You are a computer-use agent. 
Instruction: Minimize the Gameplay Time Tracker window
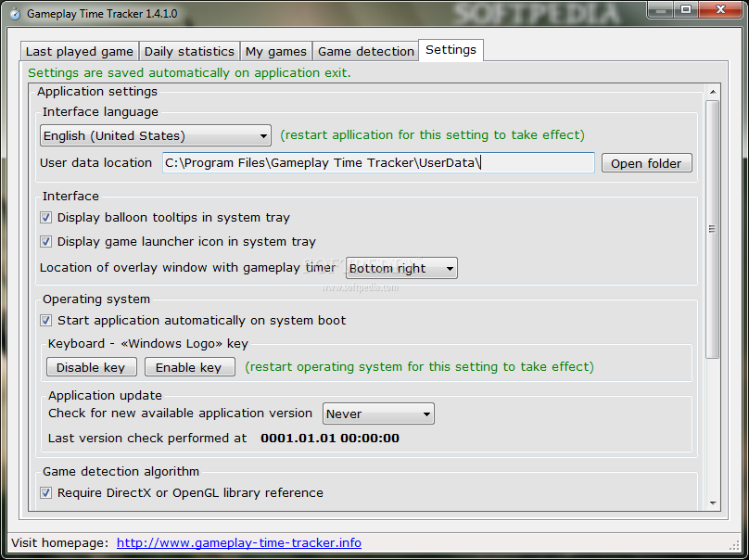(661, 9)
